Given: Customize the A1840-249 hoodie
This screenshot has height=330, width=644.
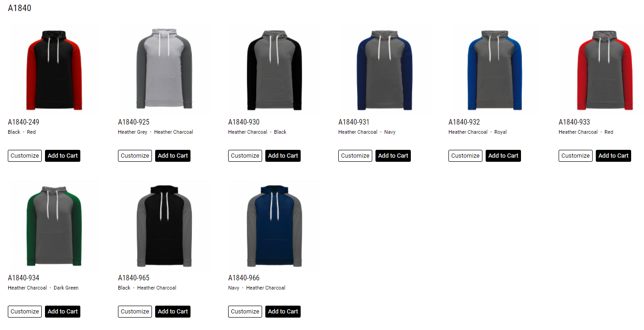Looking at the screenshot, I should [25, 156].
